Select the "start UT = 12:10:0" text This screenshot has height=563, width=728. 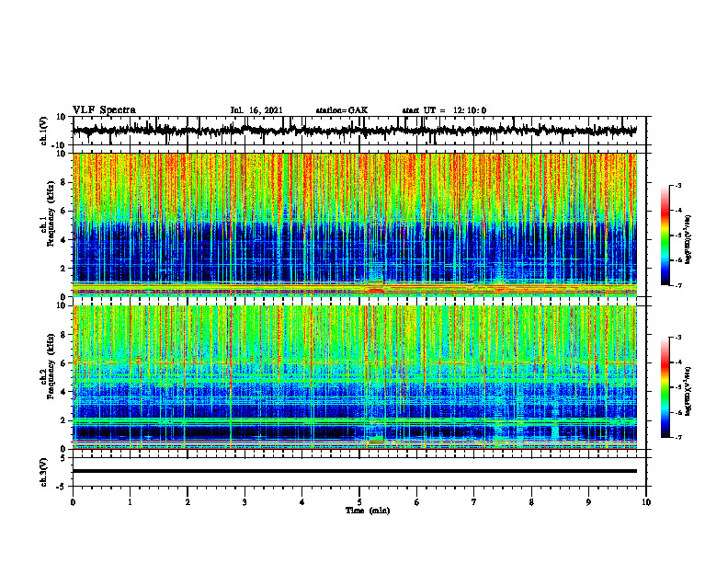click(444, 110)
